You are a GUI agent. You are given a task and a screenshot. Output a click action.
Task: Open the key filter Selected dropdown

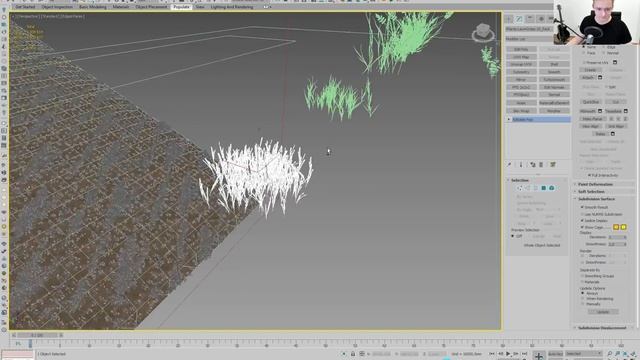[583, 353]
